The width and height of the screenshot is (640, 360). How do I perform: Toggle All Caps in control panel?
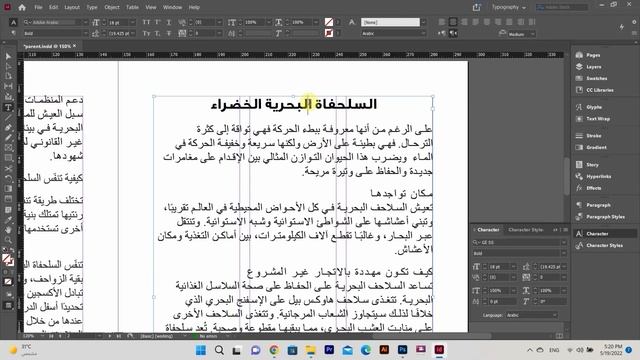146,22
